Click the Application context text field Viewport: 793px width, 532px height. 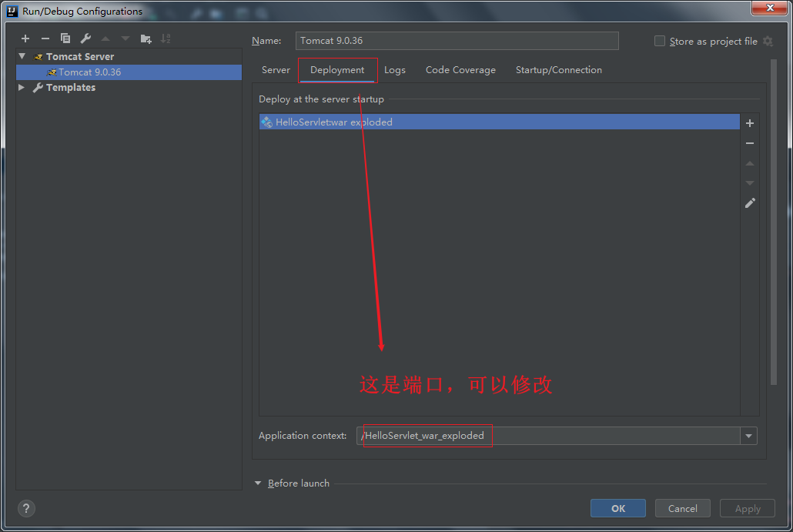pyautogui.click(x=548, y=436)
